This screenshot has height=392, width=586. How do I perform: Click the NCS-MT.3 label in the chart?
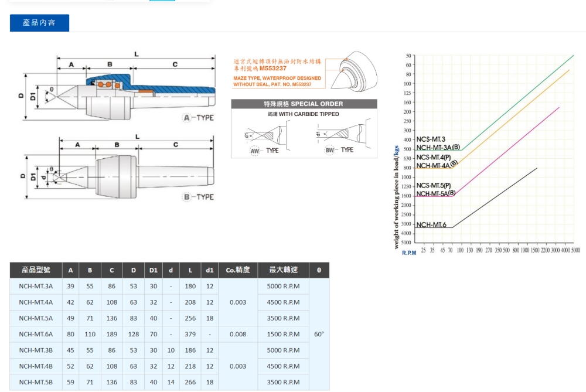[x=431, y=139]
